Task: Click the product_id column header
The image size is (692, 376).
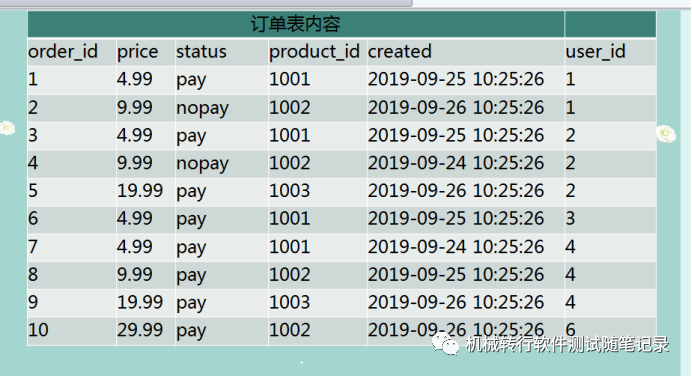Action: [314, 52]
